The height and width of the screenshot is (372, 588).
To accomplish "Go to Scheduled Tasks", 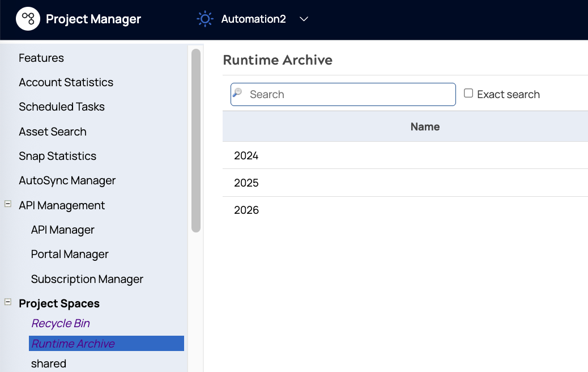I will tap(62, 107).
